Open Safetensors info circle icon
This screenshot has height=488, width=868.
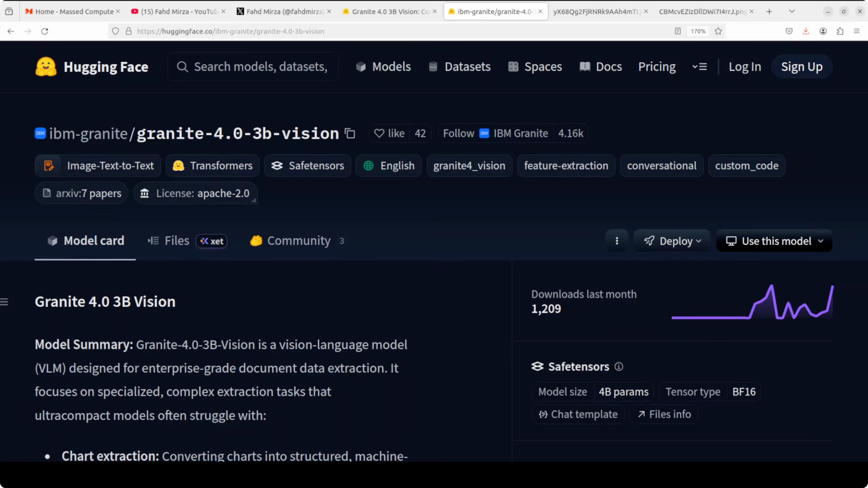[619, 366]
